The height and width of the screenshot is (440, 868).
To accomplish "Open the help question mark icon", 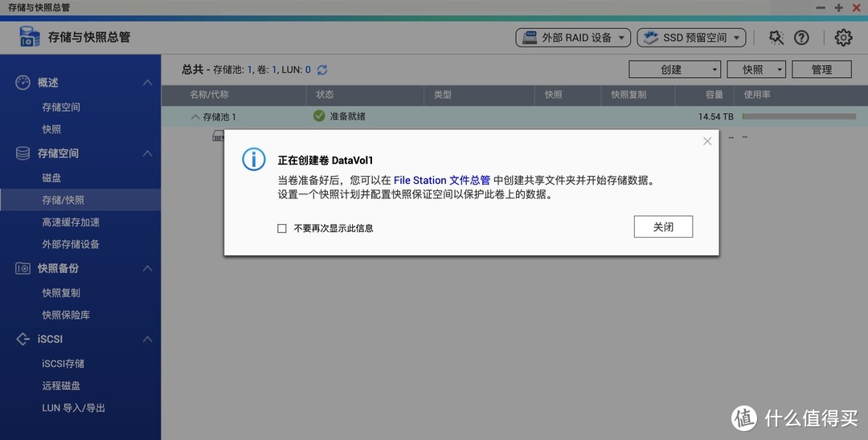I will coord(801,38).
